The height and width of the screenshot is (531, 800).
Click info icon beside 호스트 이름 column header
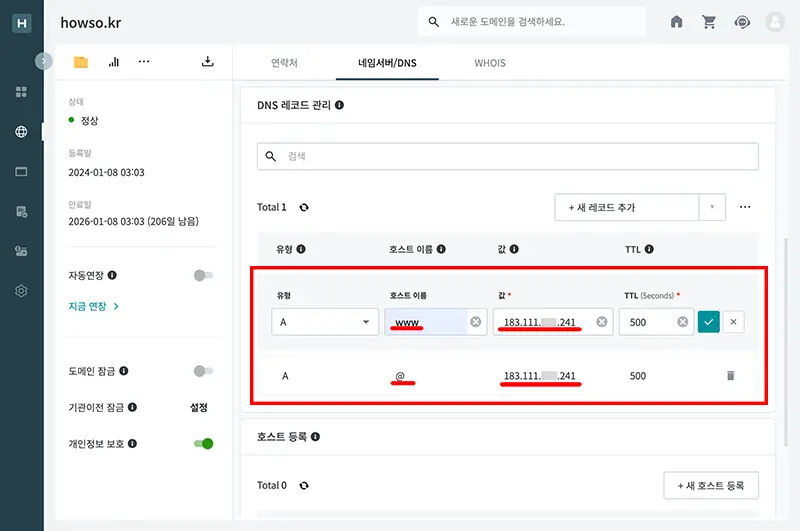441,249
